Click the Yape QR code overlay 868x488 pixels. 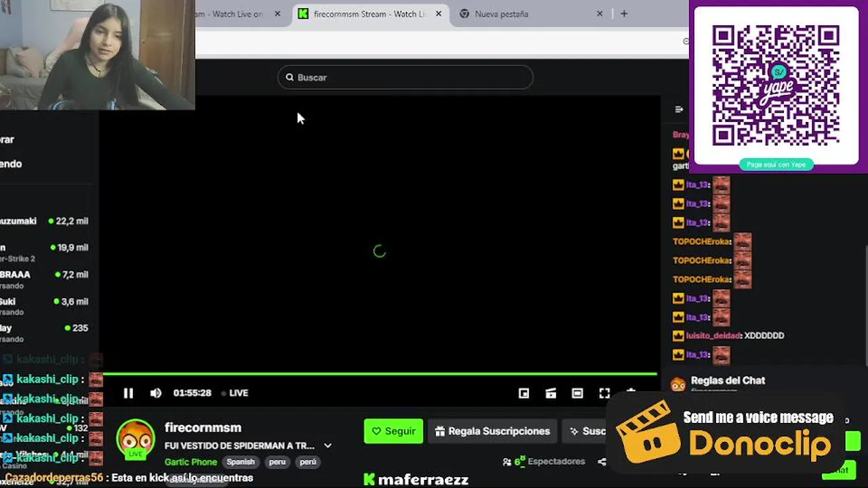pyautogui.click(x=775, y=86)
